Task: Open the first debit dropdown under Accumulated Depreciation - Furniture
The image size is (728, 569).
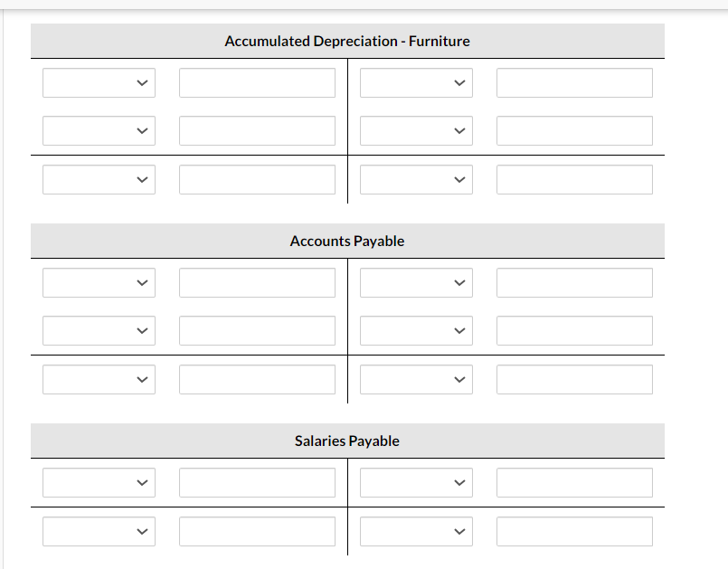Action: (x=99, y=82)
